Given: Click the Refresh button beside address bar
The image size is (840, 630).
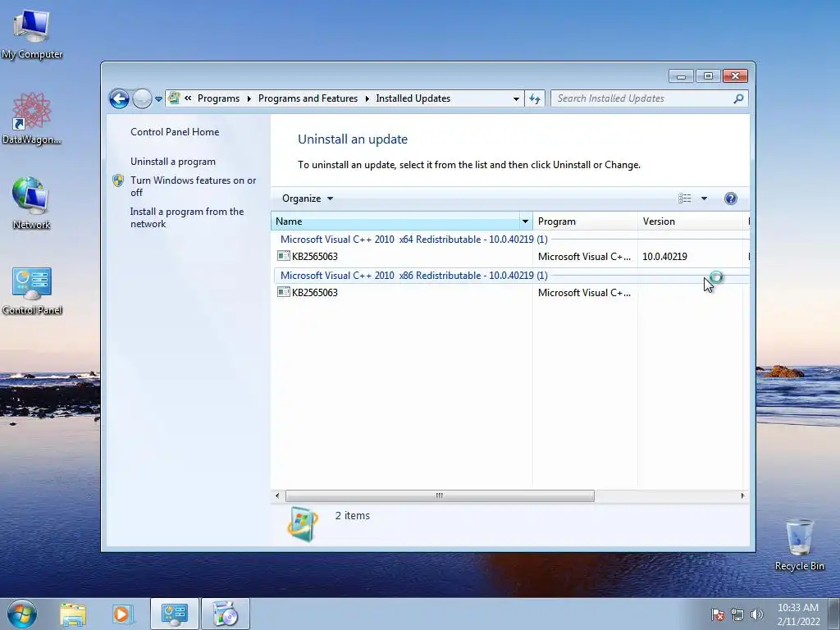Looking at the screenshot, I should [535, 98].
